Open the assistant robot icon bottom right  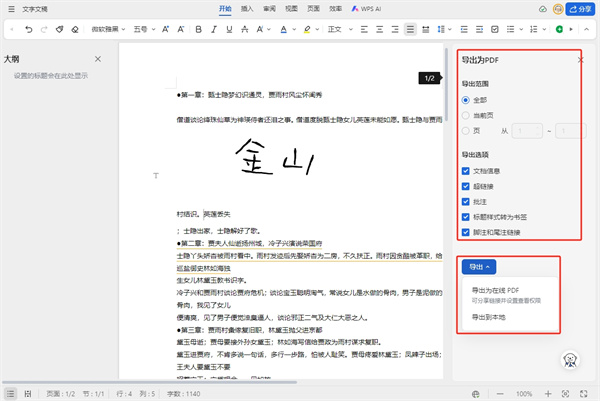573,359
